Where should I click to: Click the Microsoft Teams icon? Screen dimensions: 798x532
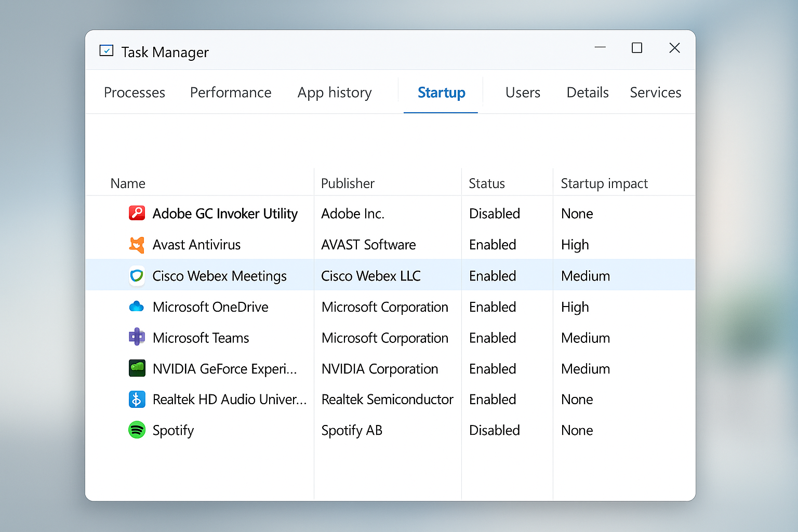tap(137, 338)
